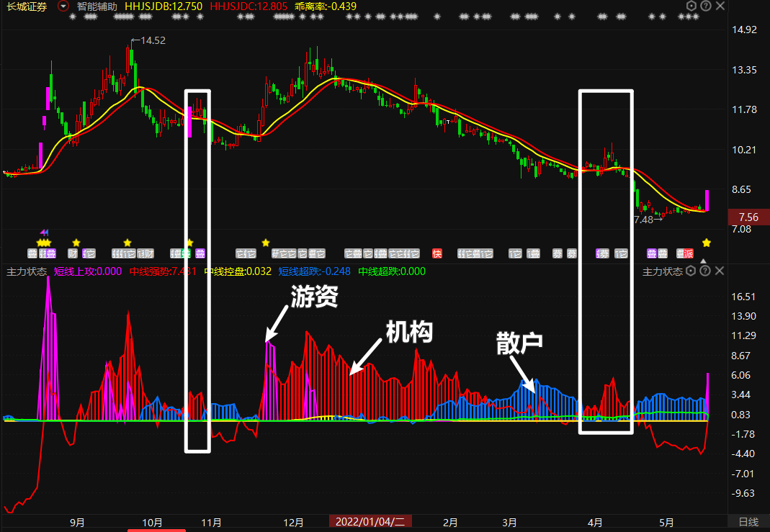Expand the small triangle above 主力状态 right label
Viewport: 770px width, 532px height.
(704, 261)
